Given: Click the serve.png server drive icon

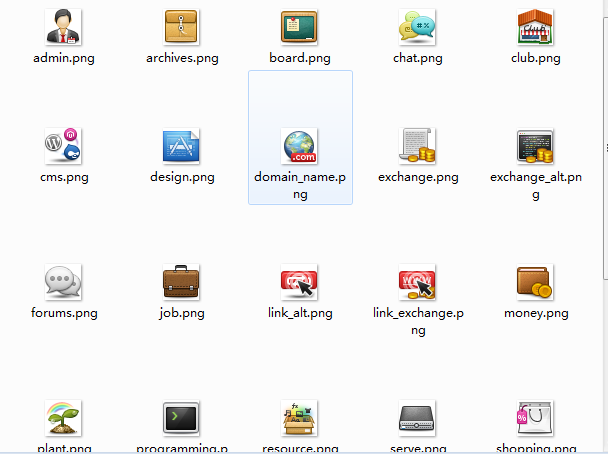Looking at the screenshot, I should click(x=417, y=418).
